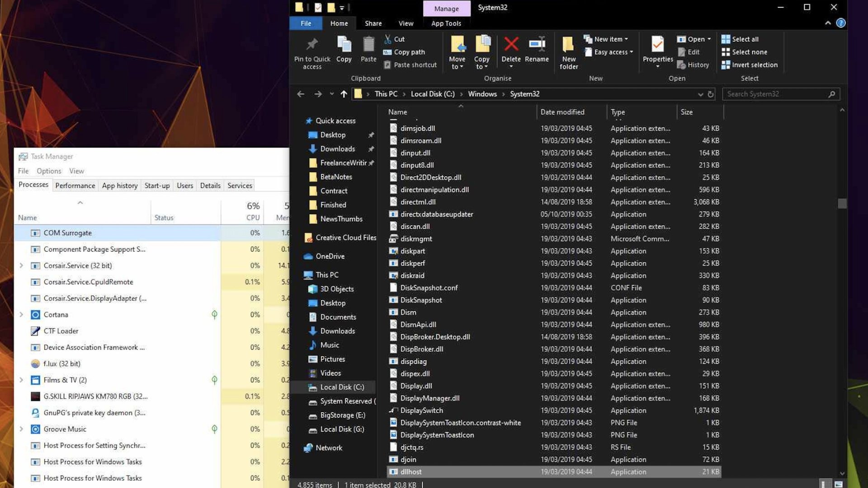Image resolution: width=868 pixels, height=488 pixels.
Task: Navigate up one level with the up arrow
Action: [x=343, y=94]
